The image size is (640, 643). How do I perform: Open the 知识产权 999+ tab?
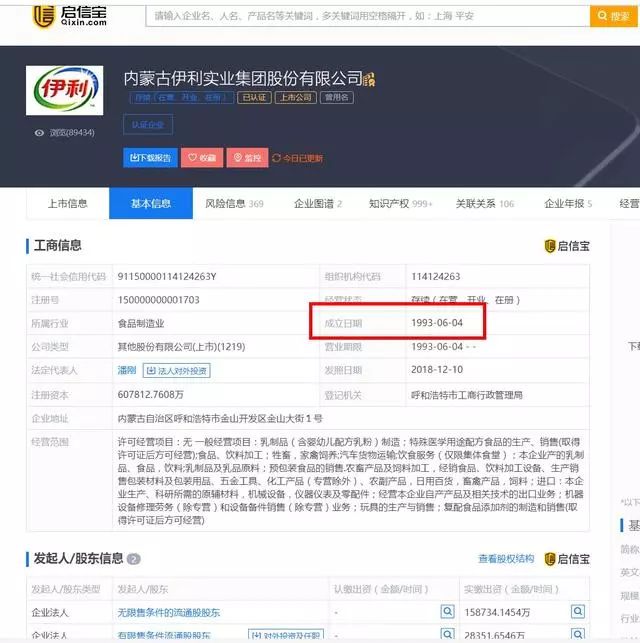pyautogui.click(x=401, y=203)
